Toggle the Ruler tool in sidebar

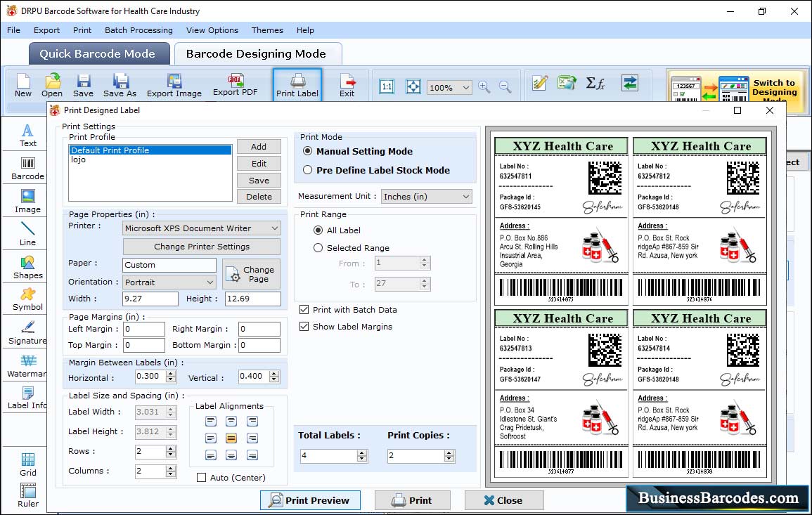coord(28,496)
